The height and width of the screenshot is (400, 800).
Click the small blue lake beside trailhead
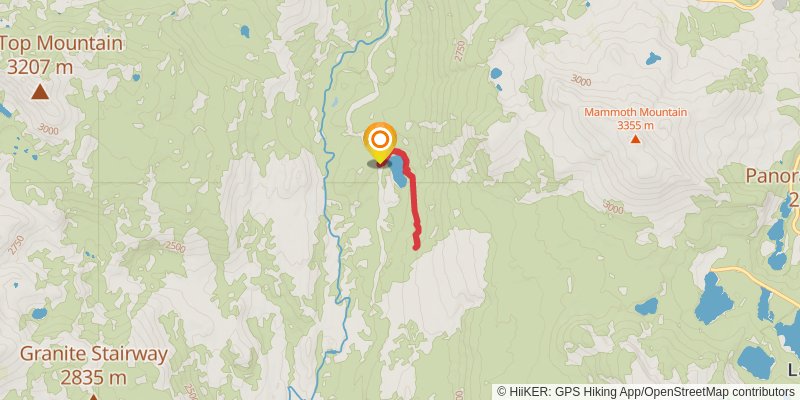[x=397, y=173]
